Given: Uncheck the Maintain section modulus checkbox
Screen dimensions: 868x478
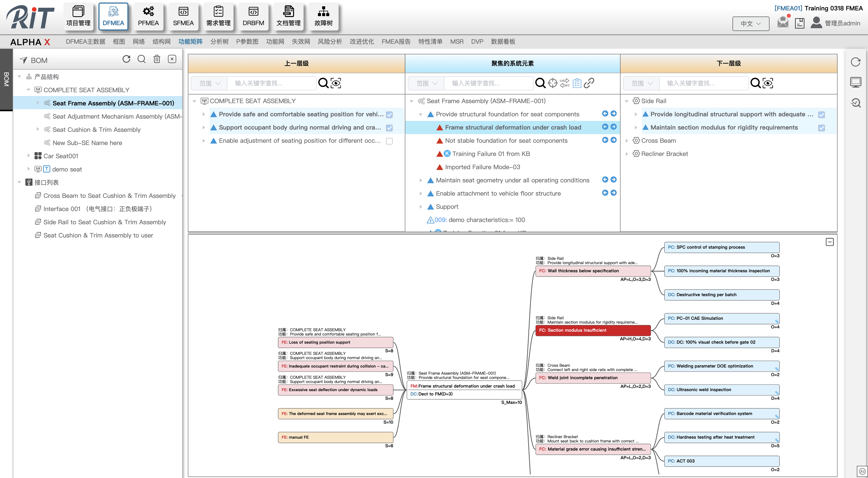Looking at the screenshot, I should click(x=821, y=128).
